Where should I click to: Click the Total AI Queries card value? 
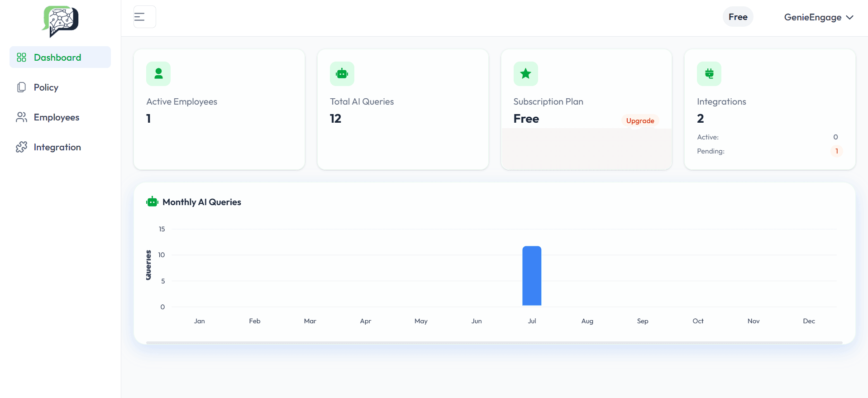coord(335,119)
